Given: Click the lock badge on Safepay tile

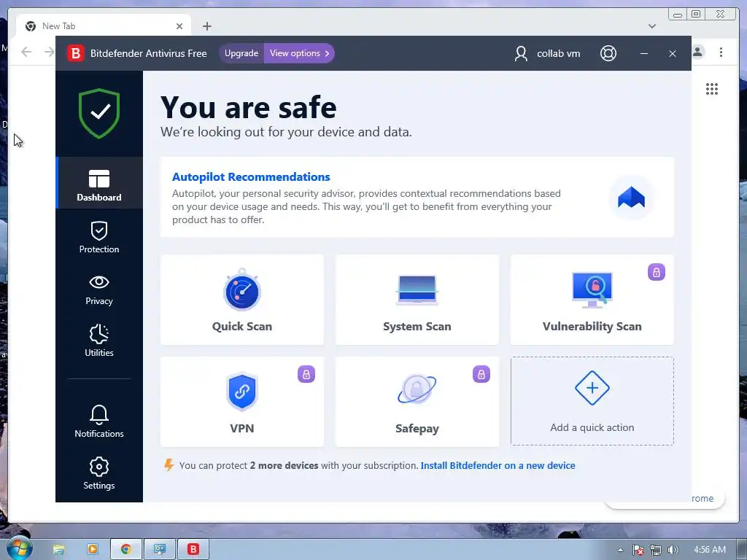Looking at the screenshot, I should (481, 374).
